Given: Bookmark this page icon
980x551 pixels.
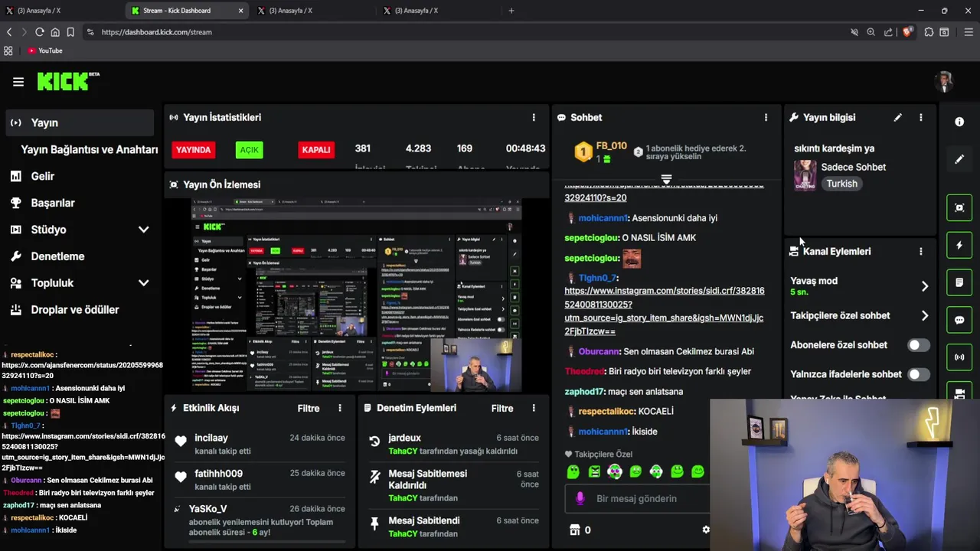Looking at the screenshot, I should click(x=70, y=32).
